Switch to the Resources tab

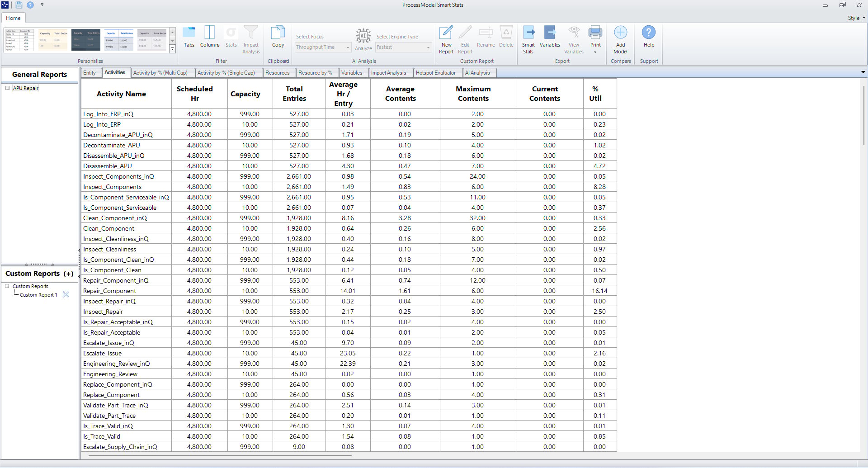(277, 73)
